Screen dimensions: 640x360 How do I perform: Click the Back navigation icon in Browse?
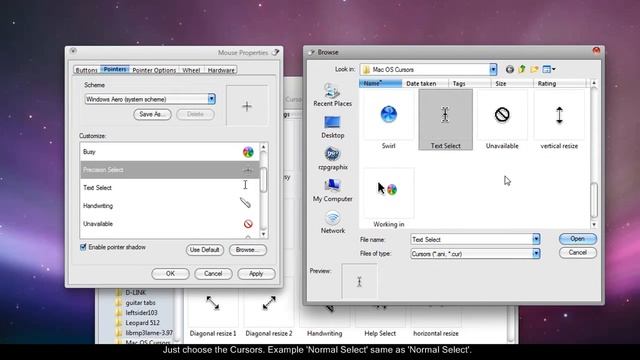click(509, 69)
